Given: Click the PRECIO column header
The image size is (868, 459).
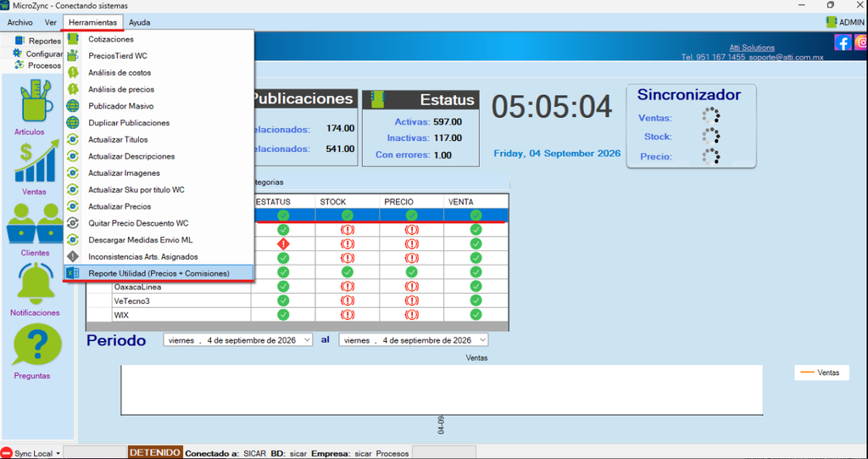Looking at the screenshot, I should [411, 202].
